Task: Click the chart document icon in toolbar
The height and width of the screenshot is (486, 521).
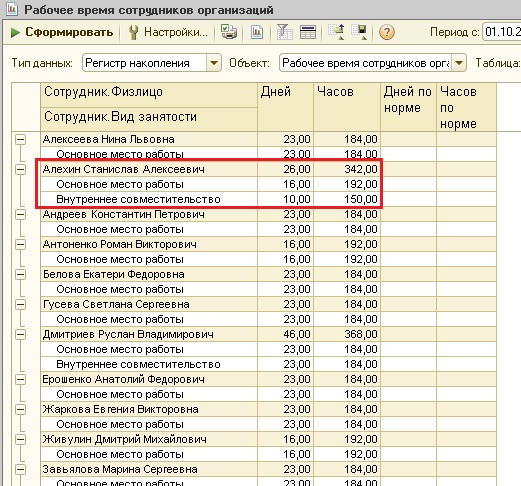Action: tap(257, 32)
